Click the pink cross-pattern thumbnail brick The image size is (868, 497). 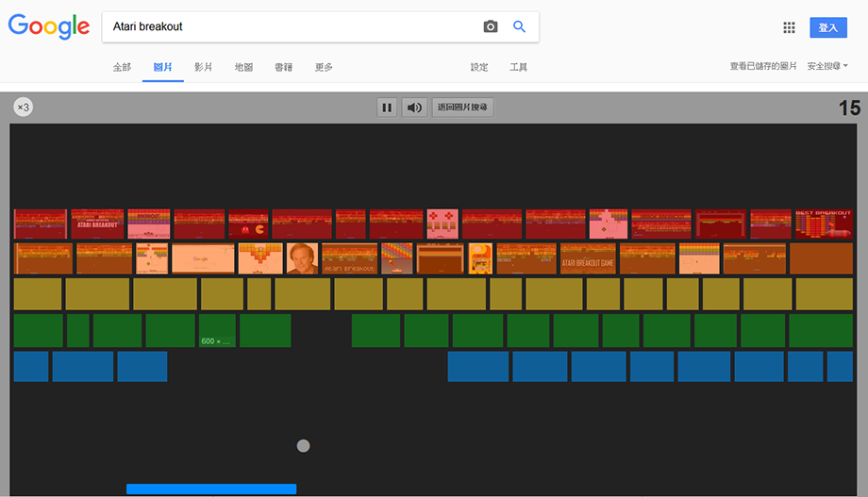coord(442,224)
